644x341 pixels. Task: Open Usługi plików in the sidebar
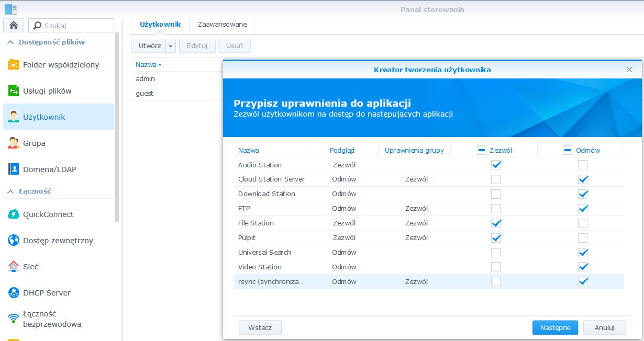59,91
